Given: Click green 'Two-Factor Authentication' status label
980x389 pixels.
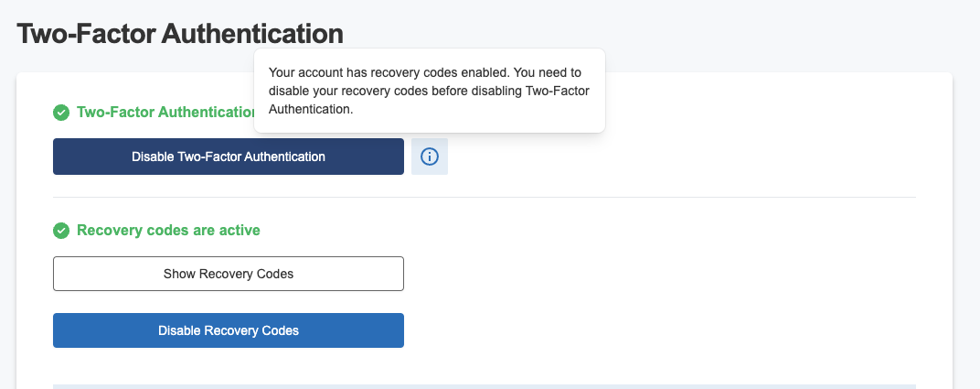Looking at the screenshot, I should (x=165, y=113).
